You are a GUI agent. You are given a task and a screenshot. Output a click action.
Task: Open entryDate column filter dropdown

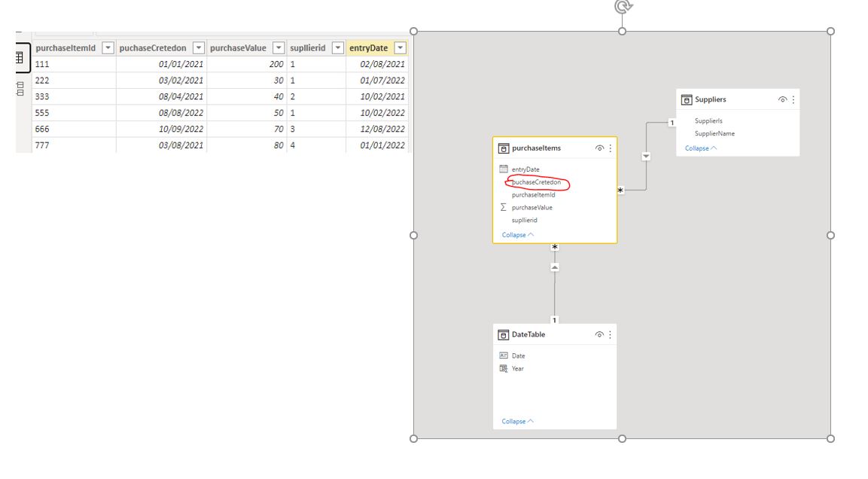coord(400,48)
